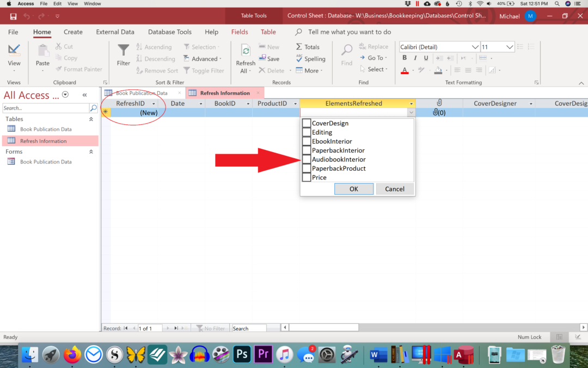Toggle Bold text formatting
This screenshot has height=368, width=588.
click(404, 58)
